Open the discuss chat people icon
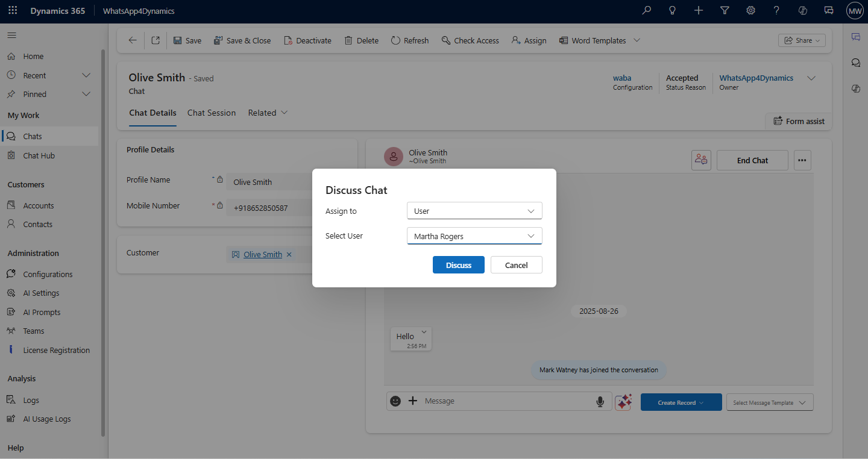868x459 pixels. pyautogui.click(x=701, y=160)
